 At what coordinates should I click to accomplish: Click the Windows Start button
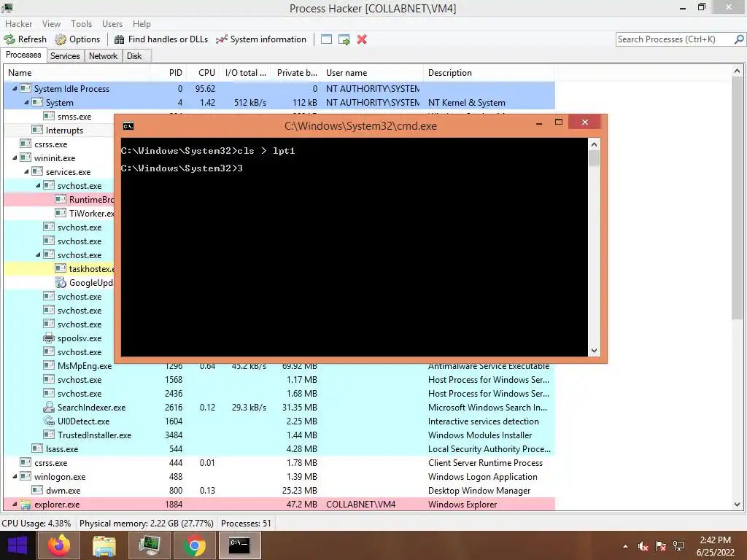(x=18, y=545)
